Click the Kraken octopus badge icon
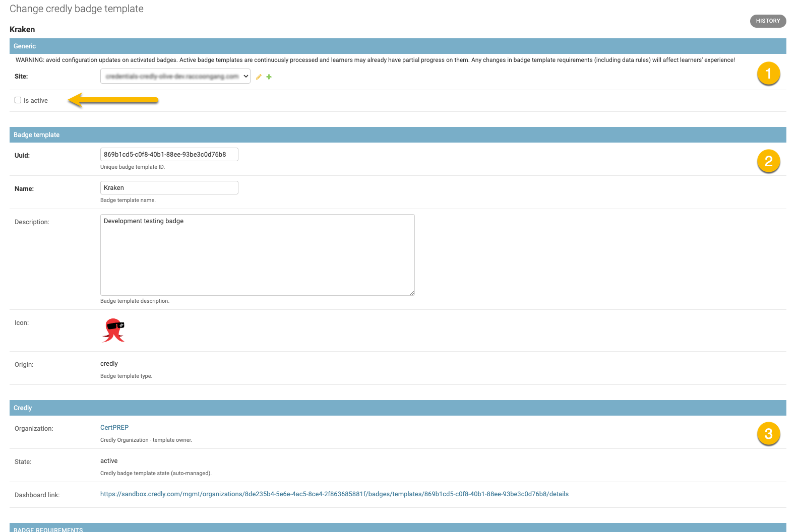 (113, 330)
